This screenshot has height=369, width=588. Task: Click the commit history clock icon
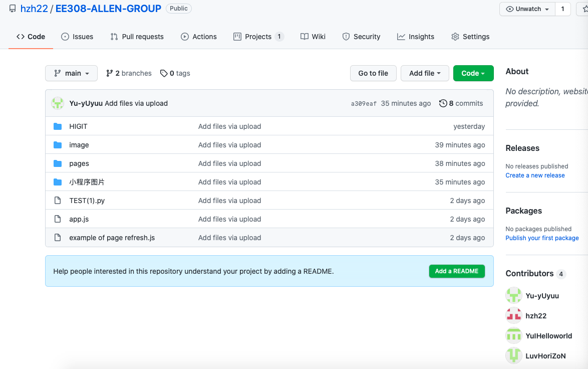443,103
